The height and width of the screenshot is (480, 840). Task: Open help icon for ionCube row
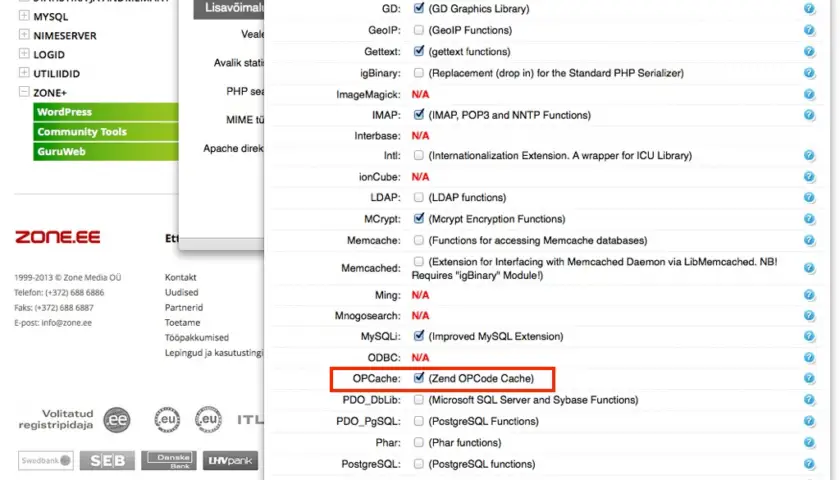pos(809,177)
